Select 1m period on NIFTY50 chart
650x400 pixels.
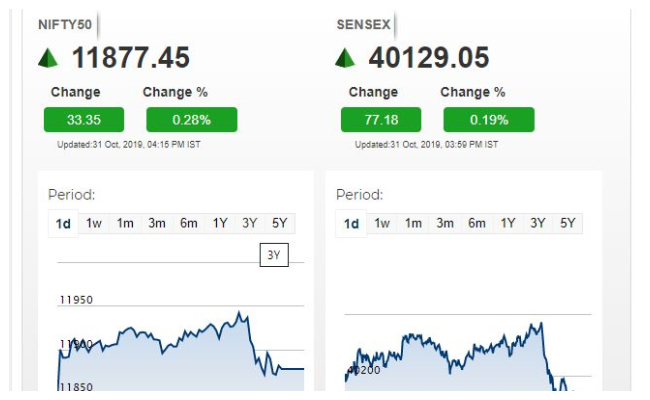click(x=125, y=223)
